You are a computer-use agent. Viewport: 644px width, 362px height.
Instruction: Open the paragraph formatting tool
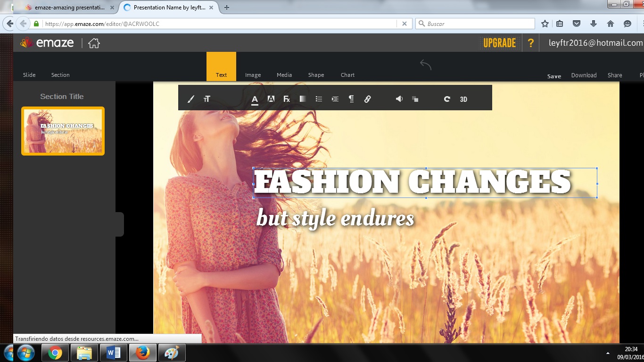pyautogui.click(x=351, y=99)
